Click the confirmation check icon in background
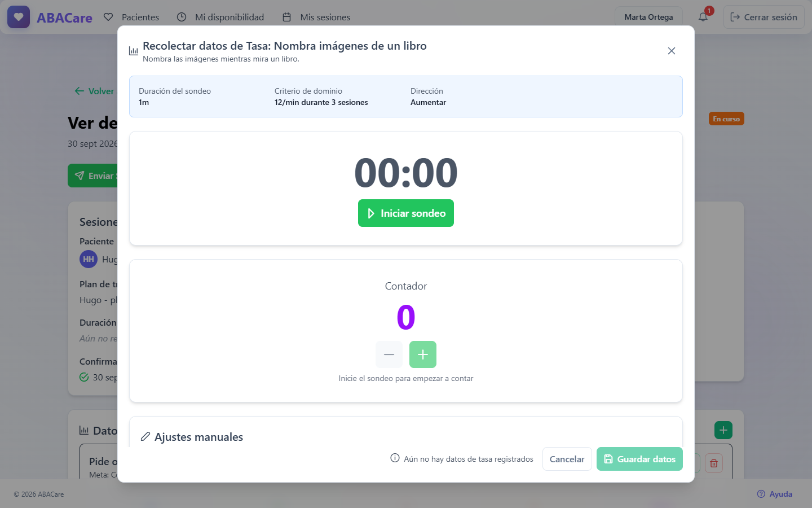The width and height of the screenshot is (812, 508). [x=84, y=377]
